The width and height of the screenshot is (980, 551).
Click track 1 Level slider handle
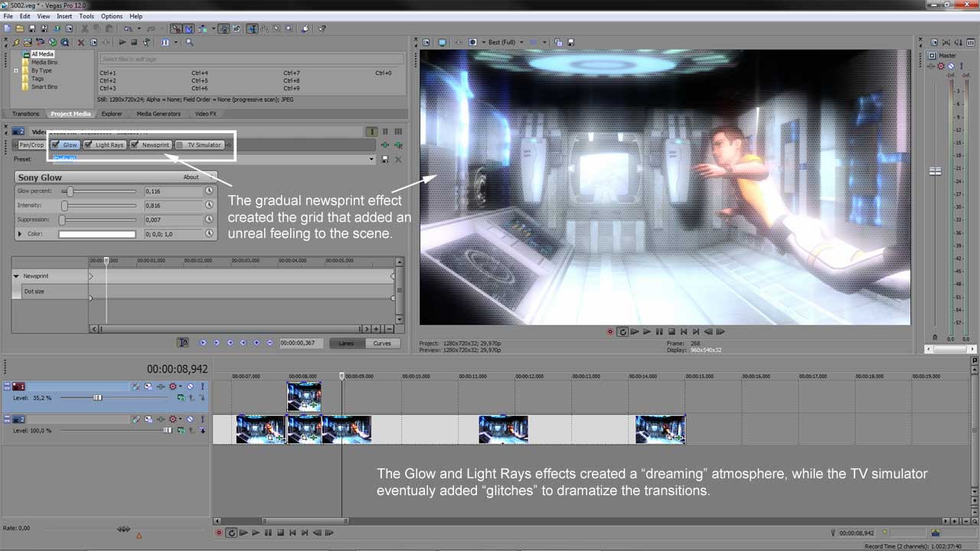(x=97, y=398)
